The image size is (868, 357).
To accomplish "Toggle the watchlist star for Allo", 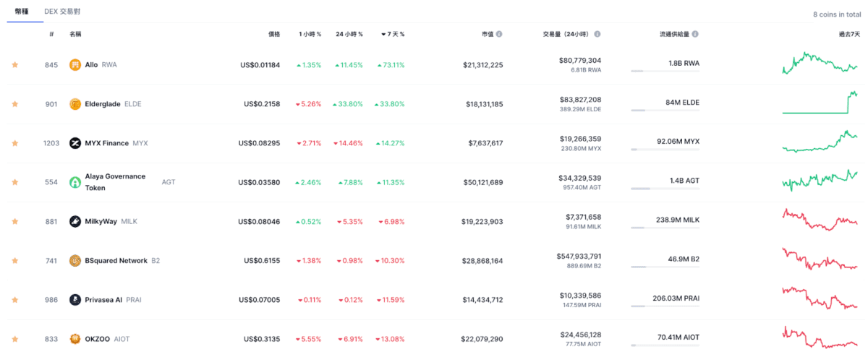I will pyautogui.click(x=14, y=65).
